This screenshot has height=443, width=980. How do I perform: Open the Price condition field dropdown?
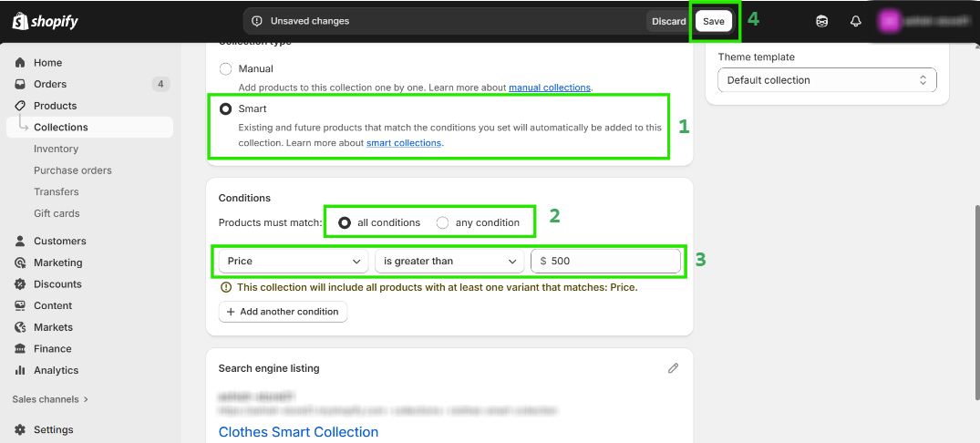click(294, 262)
